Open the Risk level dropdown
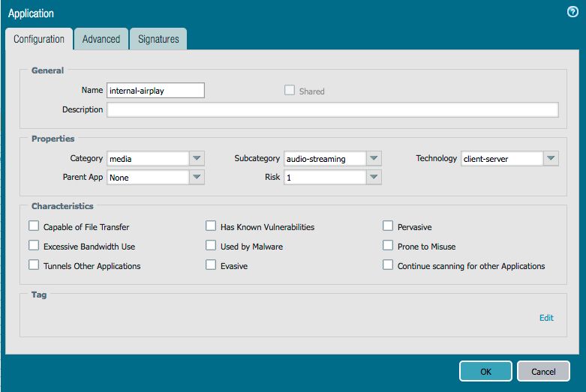The image size is (586, 392). (374, 178)
